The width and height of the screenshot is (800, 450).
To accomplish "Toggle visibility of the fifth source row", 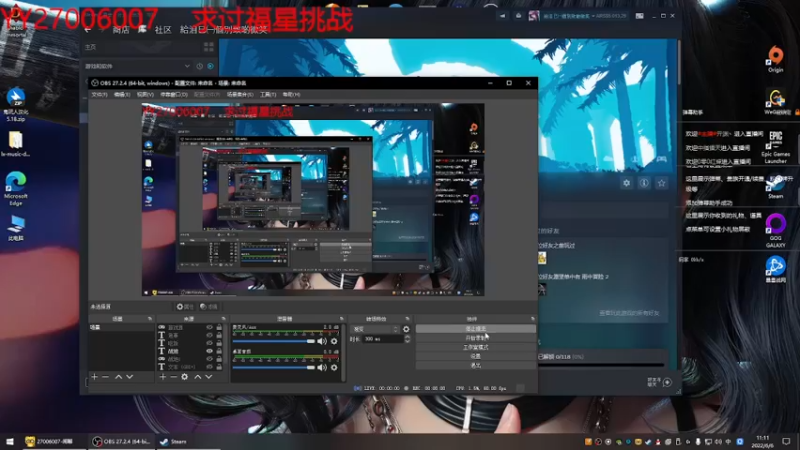I will coord(209,359).
